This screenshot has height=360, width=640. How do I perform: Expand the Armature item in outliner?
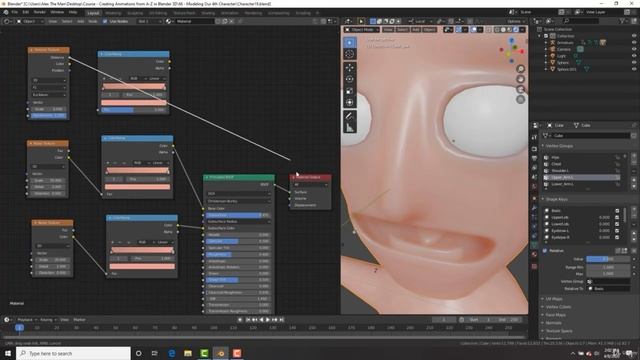point(546,42)
